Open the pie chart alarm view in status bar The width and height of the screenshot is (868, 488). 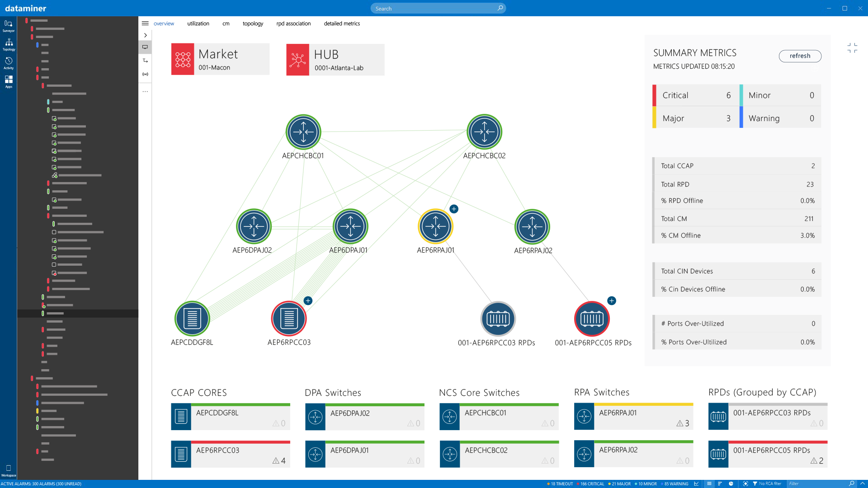click(x=731, y=483)
